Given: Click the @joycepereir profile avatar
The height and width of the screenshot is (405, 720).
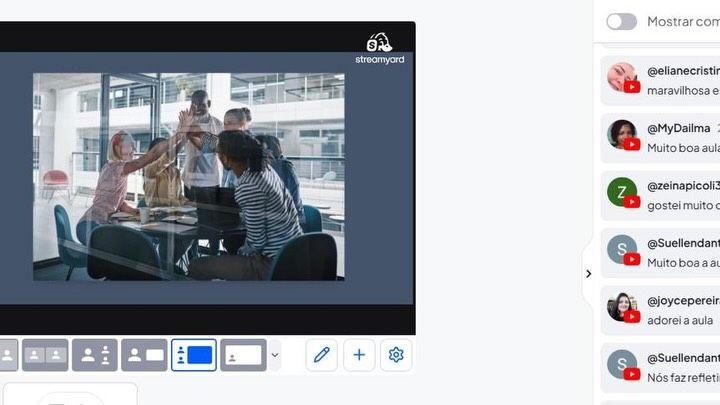Looking at the screenshot, I should point(622,307).
